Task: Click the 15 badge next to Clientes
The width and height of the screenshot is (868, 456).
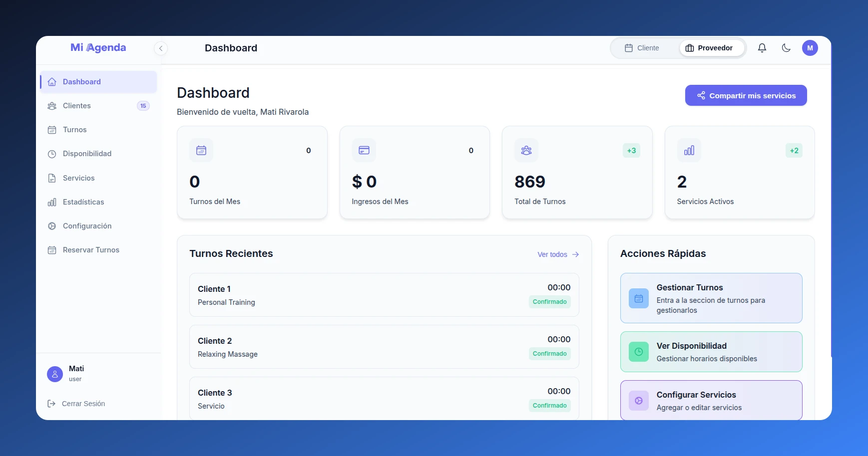Action: tap(143, 106)
